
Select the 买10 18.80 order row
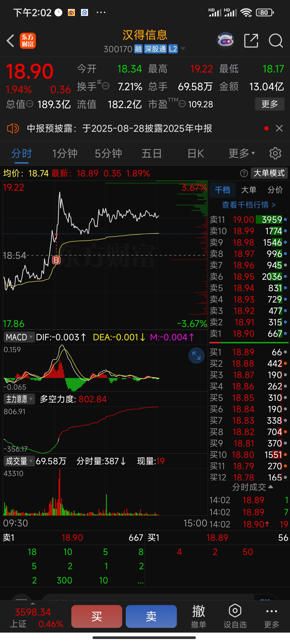[249, 455]
